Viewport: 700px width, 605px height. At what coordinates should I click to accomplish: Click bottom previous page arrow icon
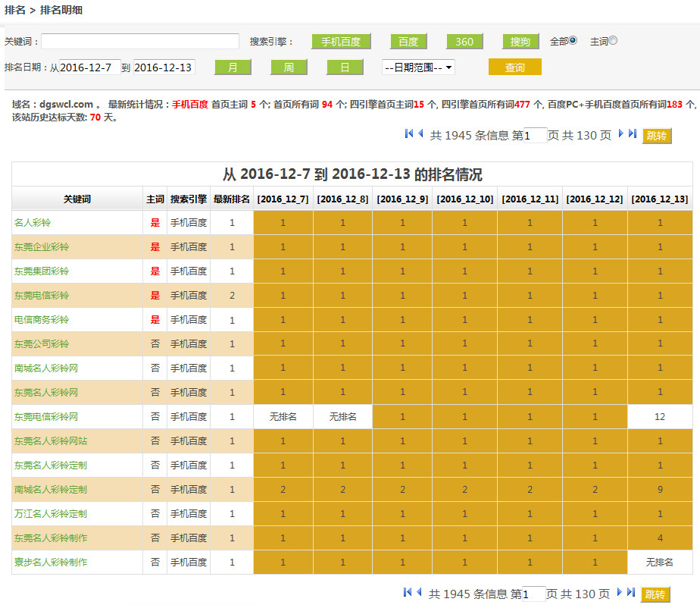click(x=419, y=592)
